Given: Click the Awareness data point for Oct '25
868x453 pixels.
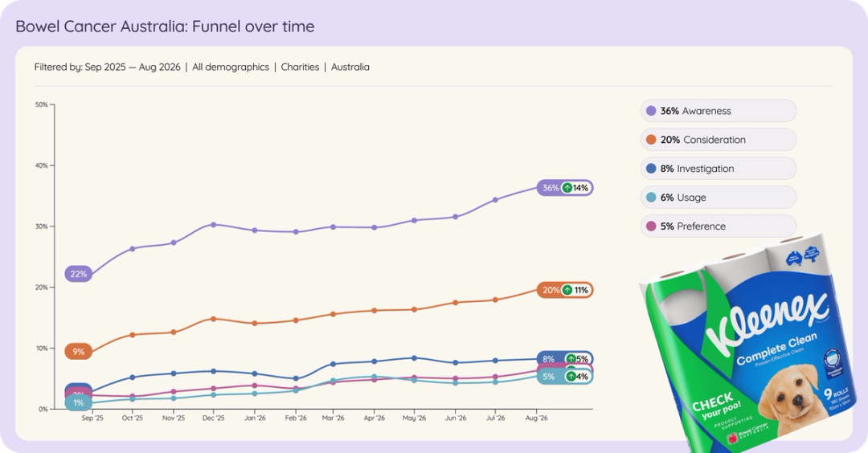Looking at the screenshot, I should pos(133,248).
